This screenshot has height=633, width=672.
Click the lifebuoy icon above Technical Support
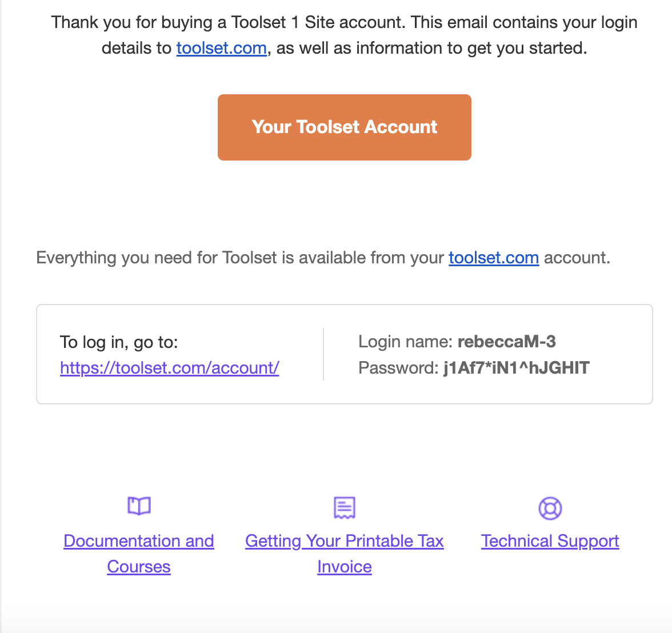click(550, 508)
